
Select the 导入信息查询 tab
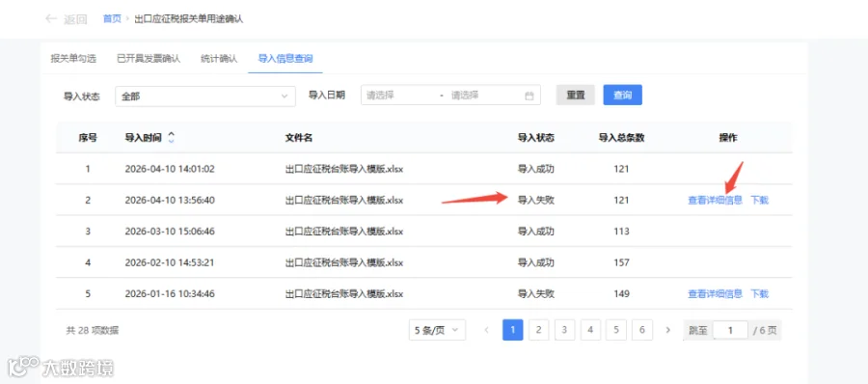pyautogui.click(x=285, y=58)
